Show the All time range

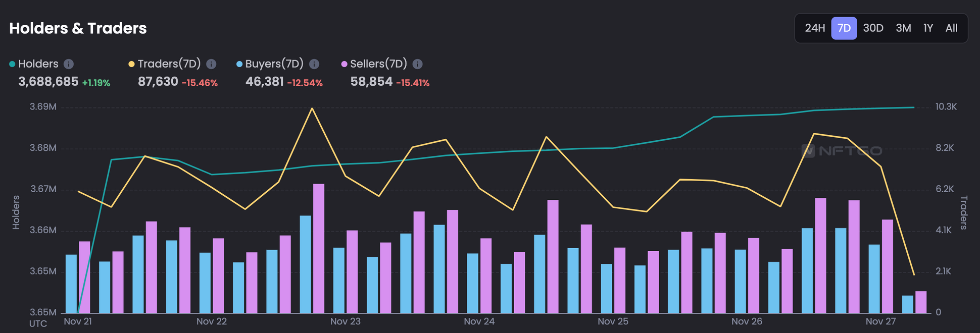(951, 28)
